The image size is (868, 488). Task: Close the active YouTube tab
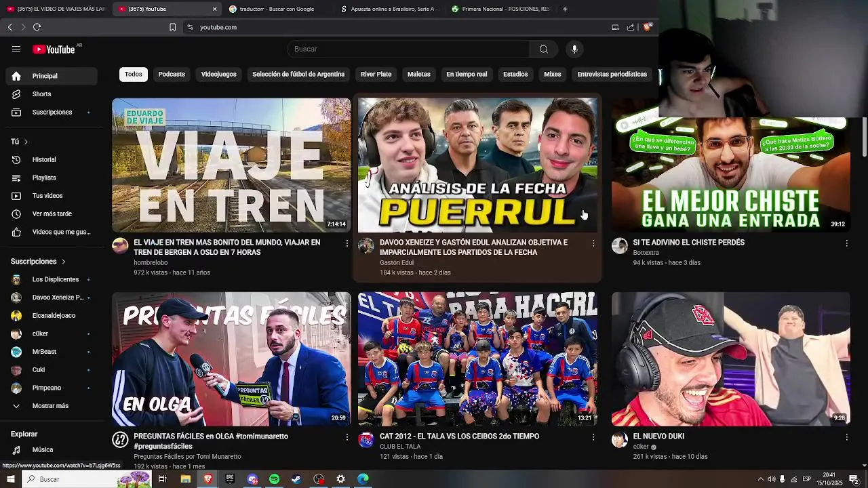point(215,9)
